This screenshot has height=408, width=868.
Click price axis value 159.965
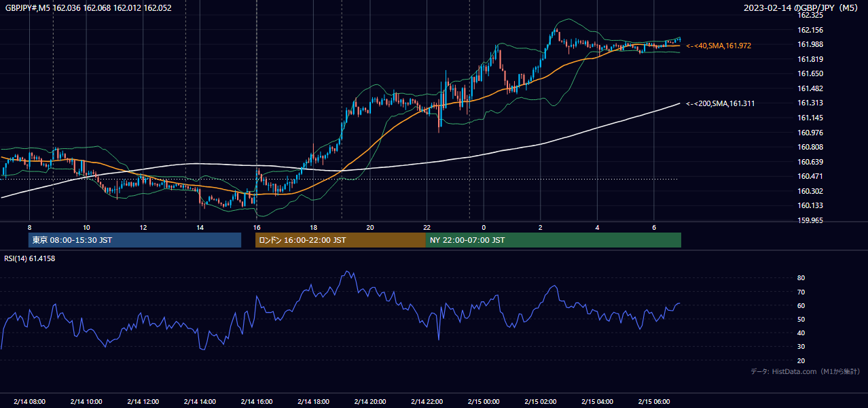click(810, 220)
